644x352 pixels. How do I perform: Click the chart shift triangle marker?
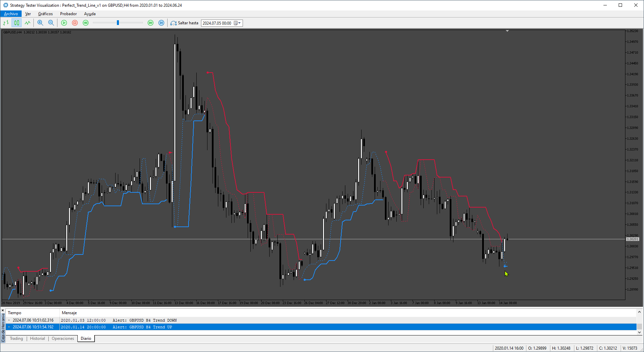click(x=507, y=31)
